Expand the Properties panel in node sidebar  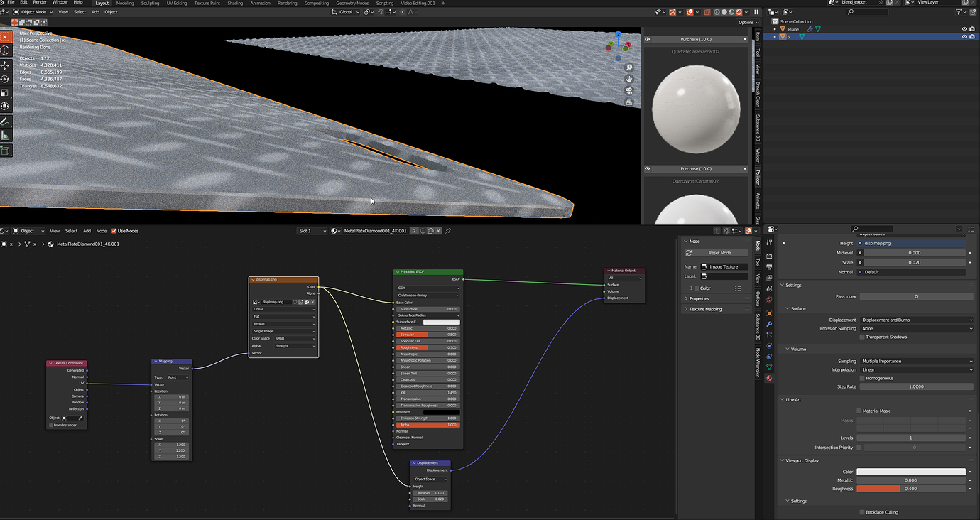click(x=699, y=298)
